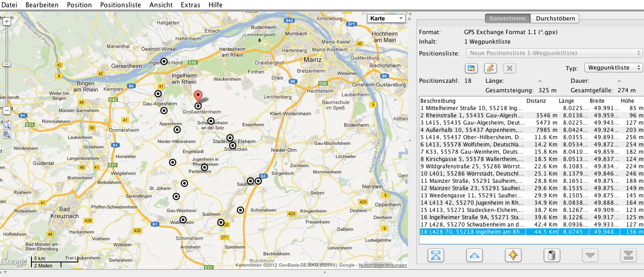
Task: Zoom in the map with plus button
Action: 6,21
